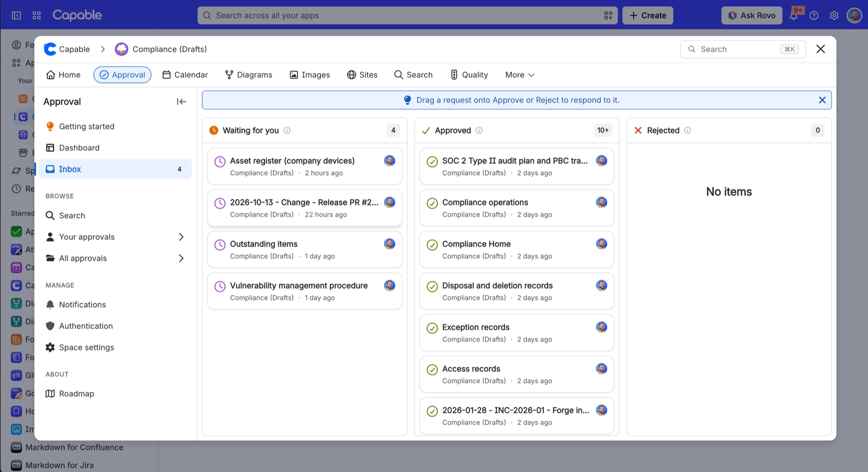Viewport: 868px width, 472px height.
Task: Open Dashboard in the sidebar
Action: click(115, 148)
